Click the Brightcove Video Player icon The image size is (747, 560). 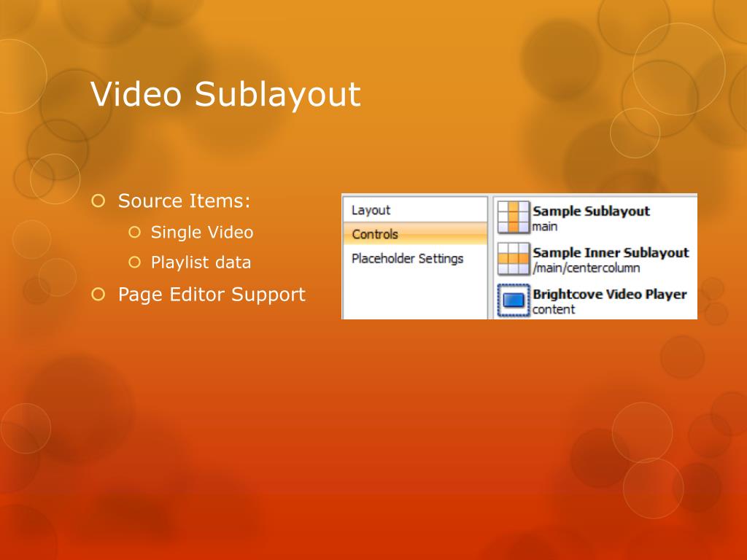pos(513,300)
